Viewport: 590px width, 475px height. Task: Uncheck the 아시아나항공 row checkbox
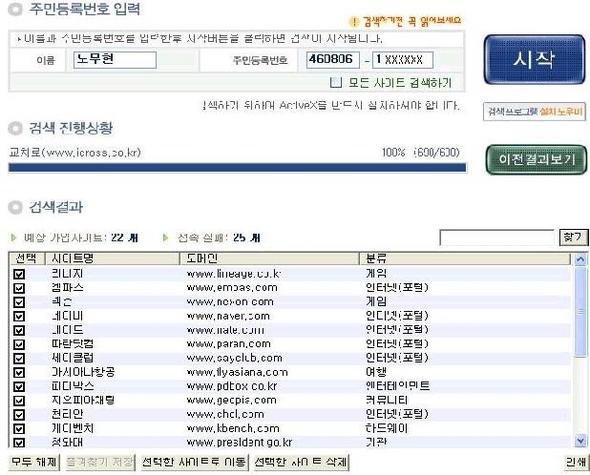click(x=19, y=373)
